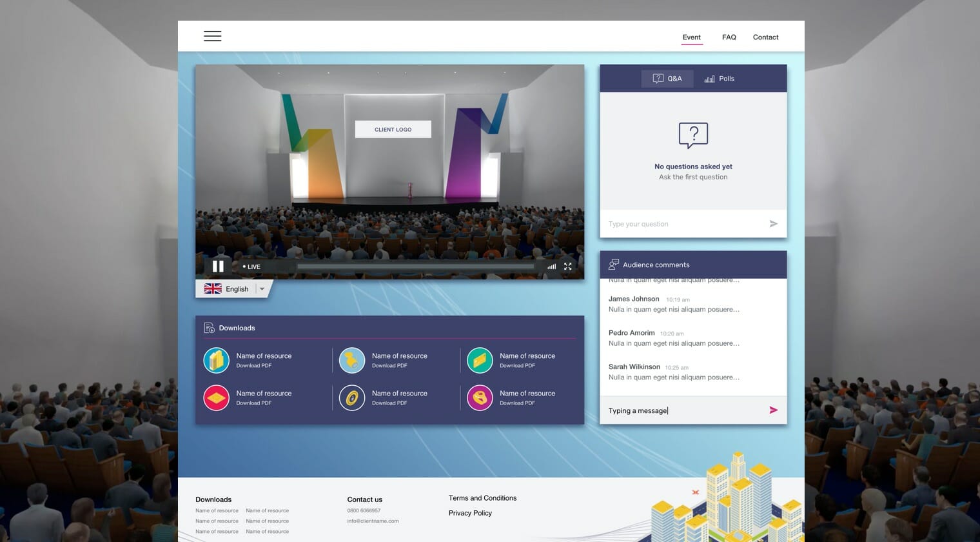
Task: Open the Contact page
Action: [x=766, y=37]
